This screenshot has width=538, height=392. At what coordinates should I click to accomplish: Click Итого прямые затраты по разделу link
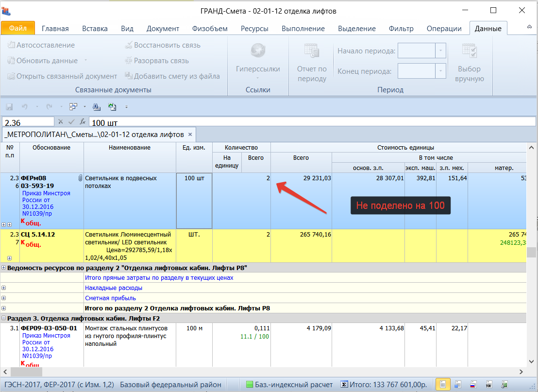pos(159,278)
